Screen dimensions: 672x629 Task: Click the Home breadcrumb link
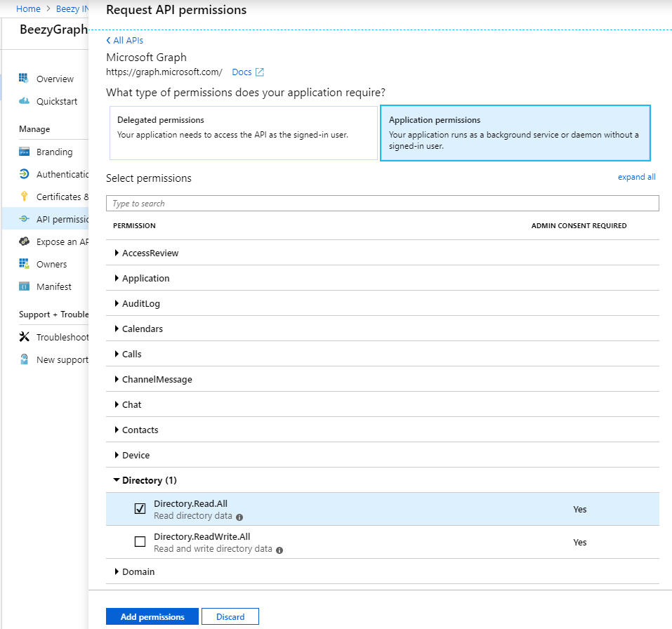click(x=28, y=8)
